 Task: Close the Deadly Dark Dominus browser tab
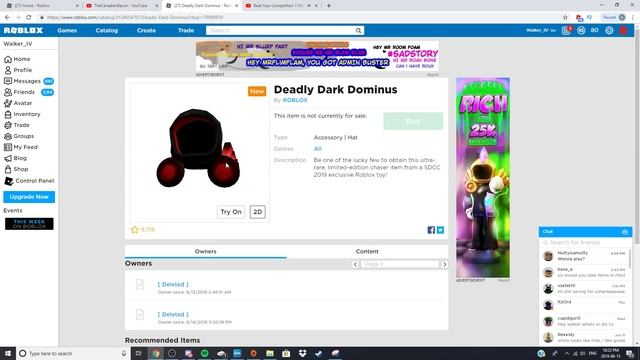[236, 6]
